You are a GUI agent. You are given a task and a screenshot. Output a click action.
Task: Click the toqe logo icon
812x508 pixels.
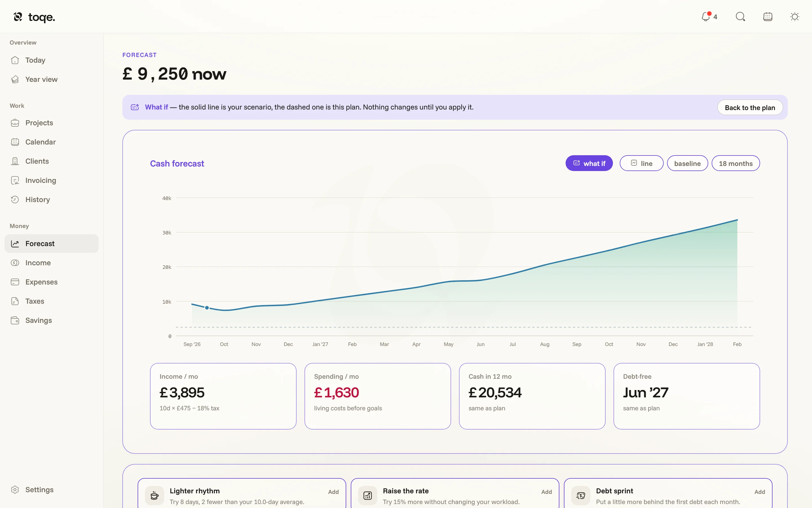[x=18, y=16]
